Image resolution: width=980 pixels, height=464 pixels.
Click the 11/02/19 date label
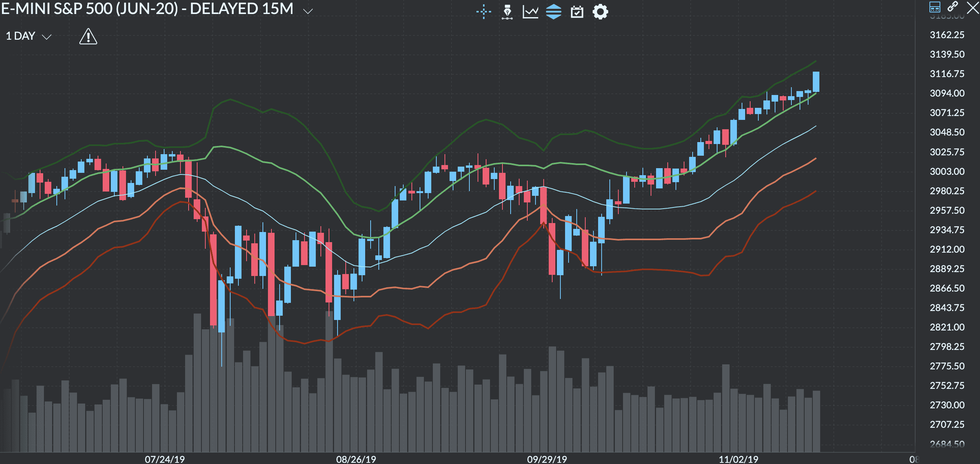738,459
